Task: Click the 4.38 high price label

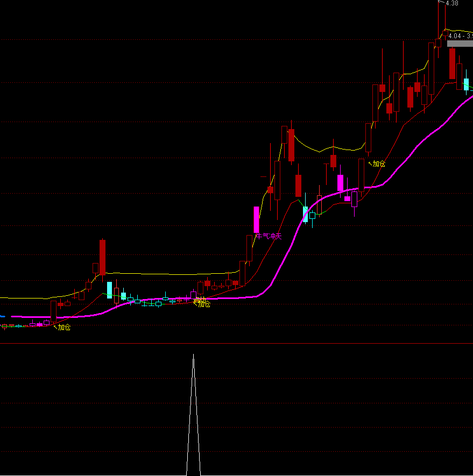Action: pos(452,3)
